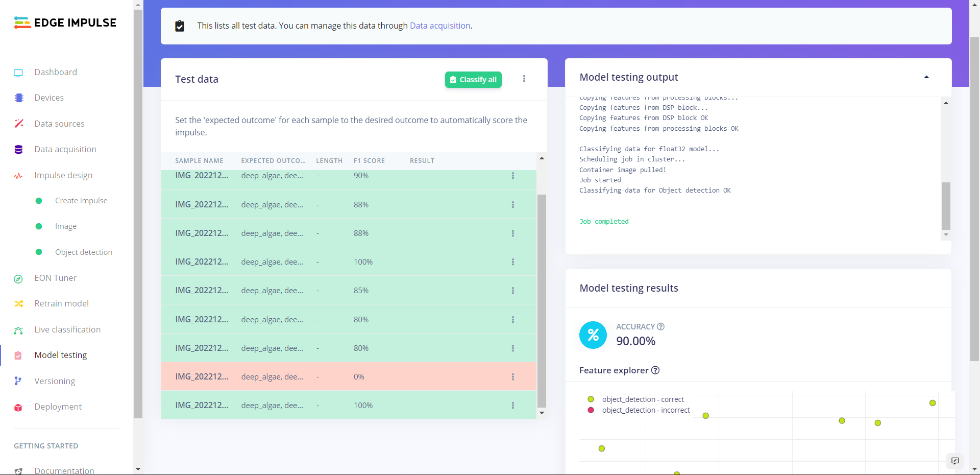The height and width of the screenshot is (475, 980).
Task: Open the Live classification page
Action: 67,329
